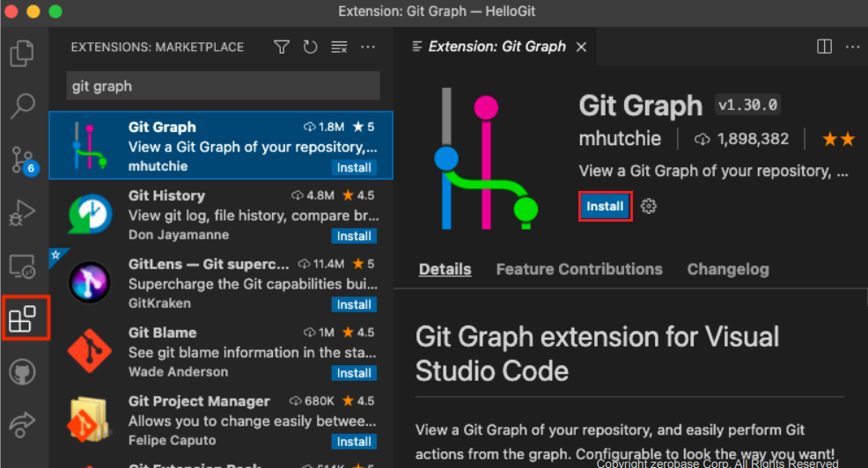
Task: Click the Git Graph list item icon
Action: tap(89, 145)
